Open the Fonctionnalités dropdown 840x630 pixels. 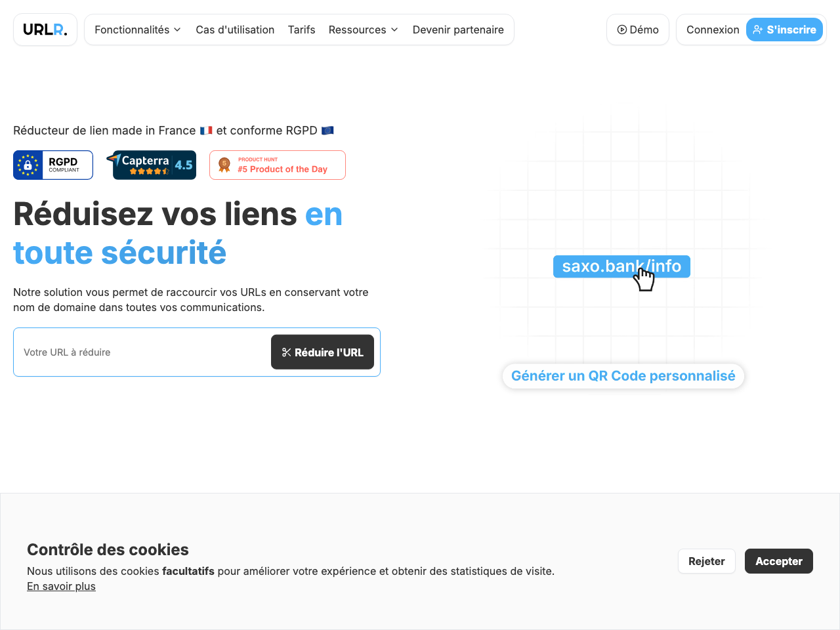pos(136,30)
